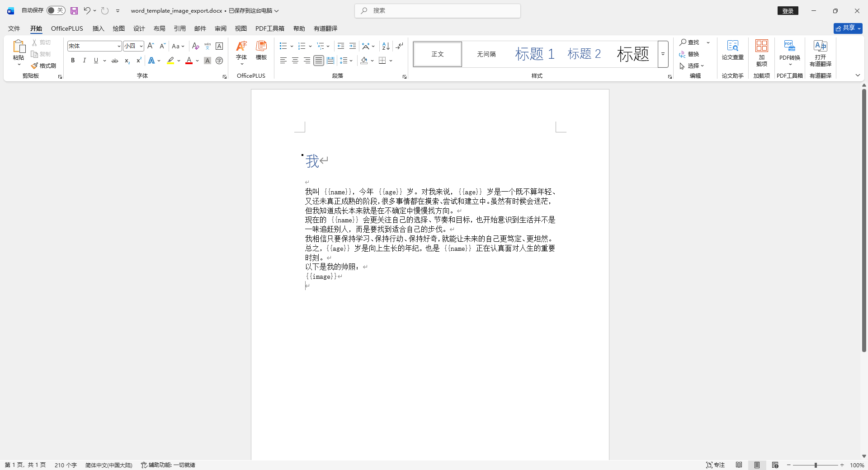Click the 登录 (Sign in) button
Screen dimensions: 868x470
click(788, 11)
